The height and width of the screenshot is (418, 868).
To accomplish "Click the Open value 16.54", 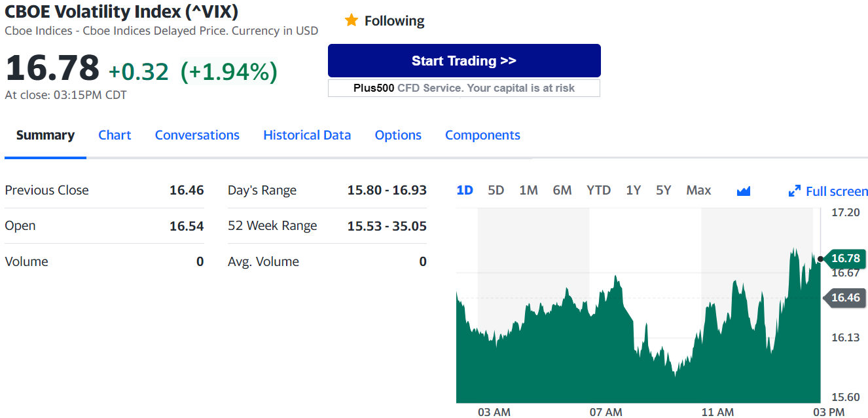I will tap(187, 226).
